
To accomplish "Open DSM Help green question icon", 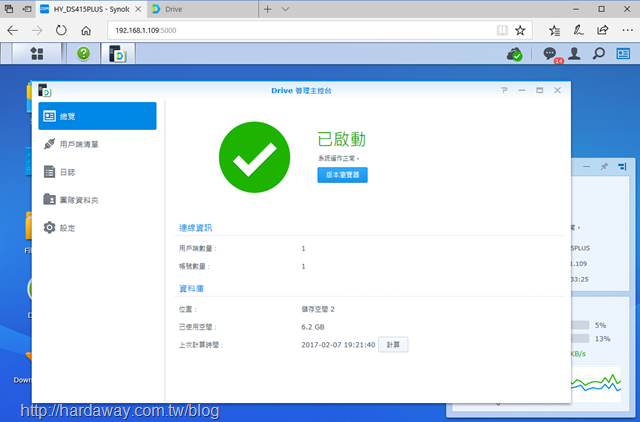I will pyautogui.click(x=83, y=53).
